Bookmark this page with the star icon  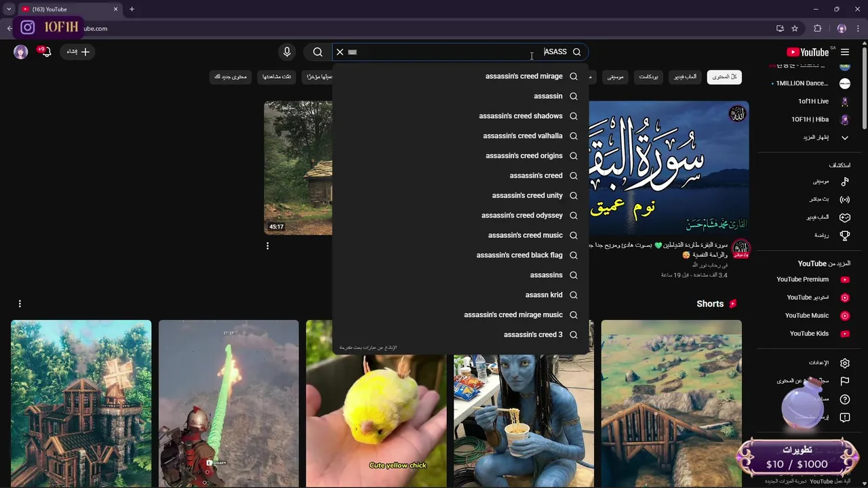coord(795,28)
